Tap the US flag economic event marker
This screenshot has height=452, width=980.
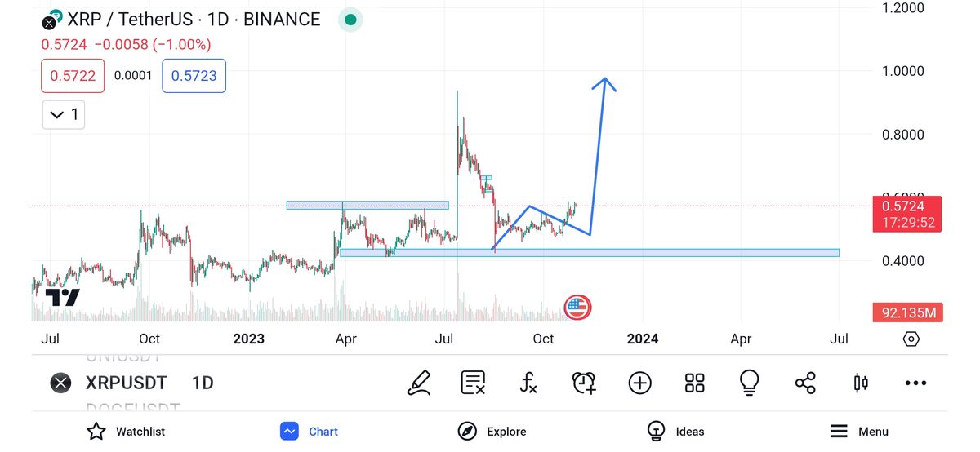[577, 308]
